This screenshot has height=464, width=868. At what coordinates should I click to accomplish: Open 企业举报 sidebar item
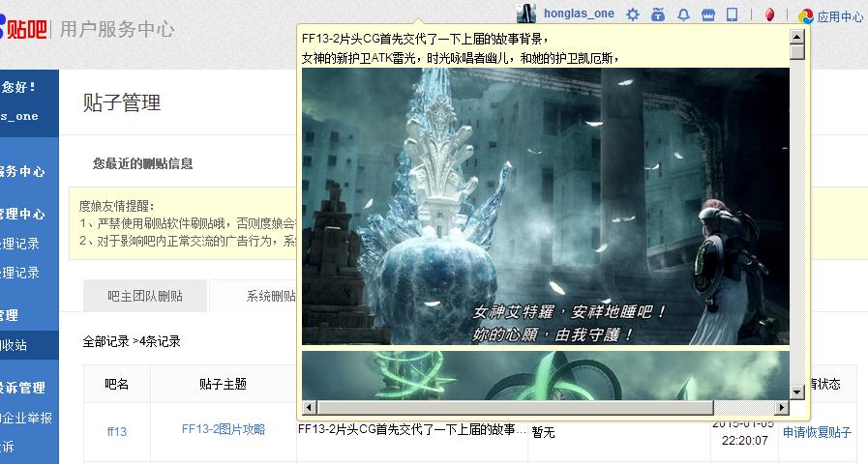tap(28, 418)
